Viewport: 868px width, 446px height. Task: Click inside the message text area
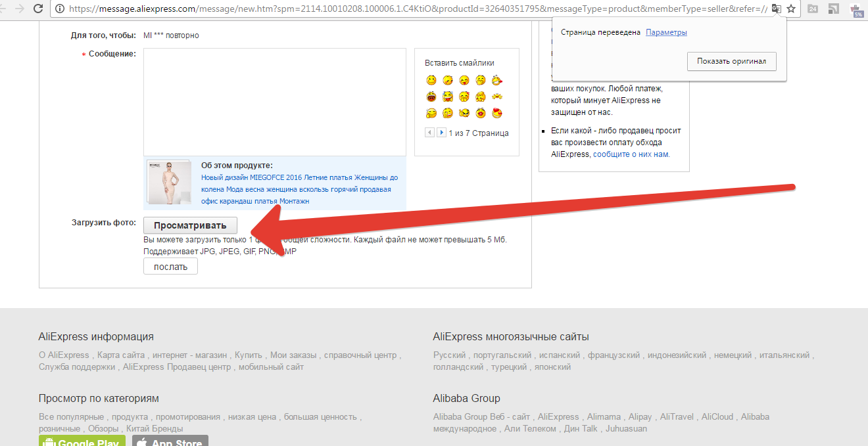tap(275, 102)
